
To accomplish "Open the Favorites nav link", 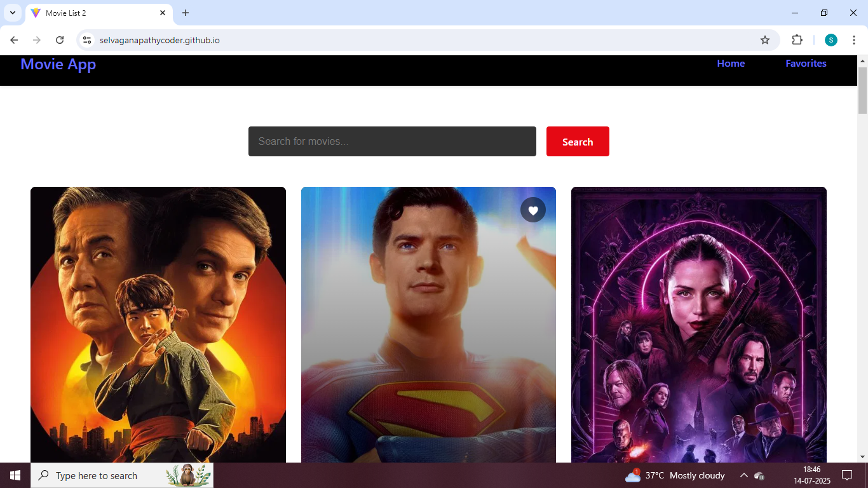I will point(806,64).
